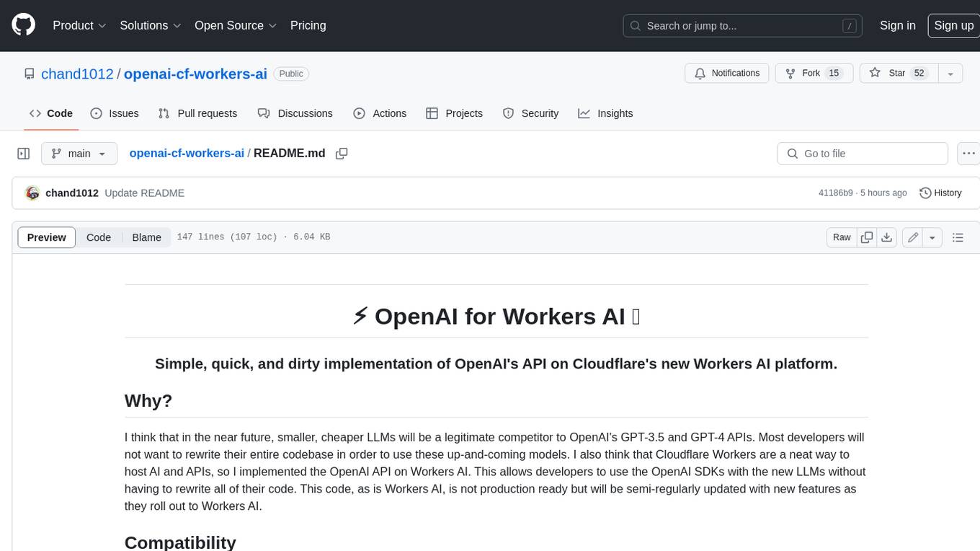Select the Preview view

click(47, 237)
